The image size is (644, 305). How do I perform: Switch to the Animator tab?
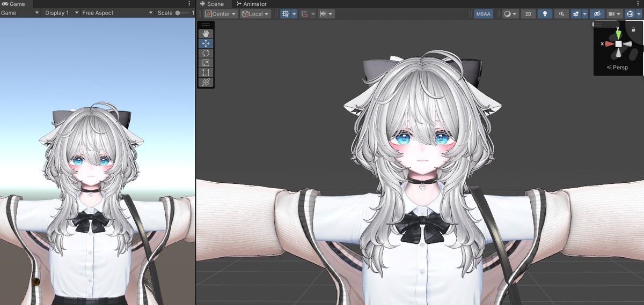251,4
